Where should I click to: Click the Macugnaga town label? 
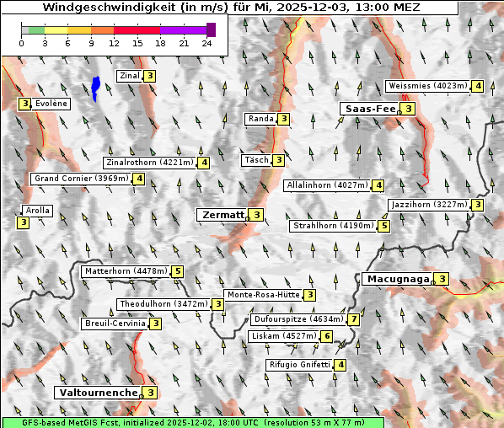click(x=399, y=279)
